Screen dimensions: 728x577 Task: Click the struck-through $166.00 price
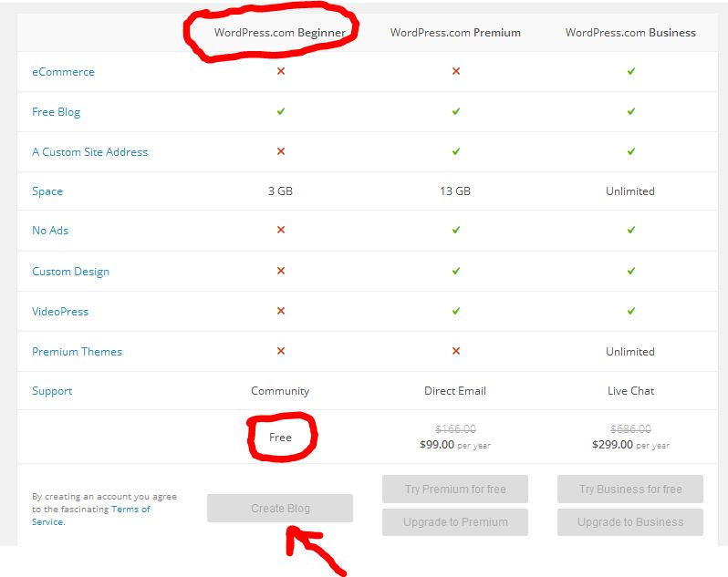click(455, 429)
